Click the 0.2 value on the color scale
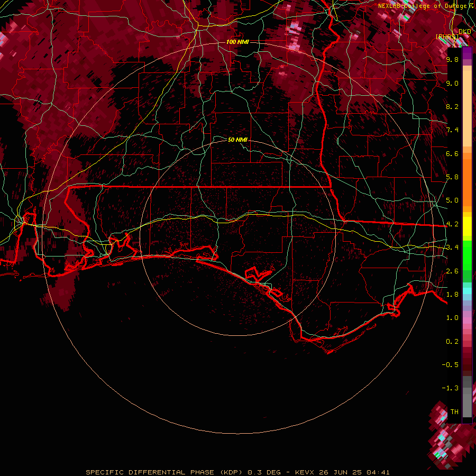The height and width of the screenshot is (476, 476). (452, 342)
